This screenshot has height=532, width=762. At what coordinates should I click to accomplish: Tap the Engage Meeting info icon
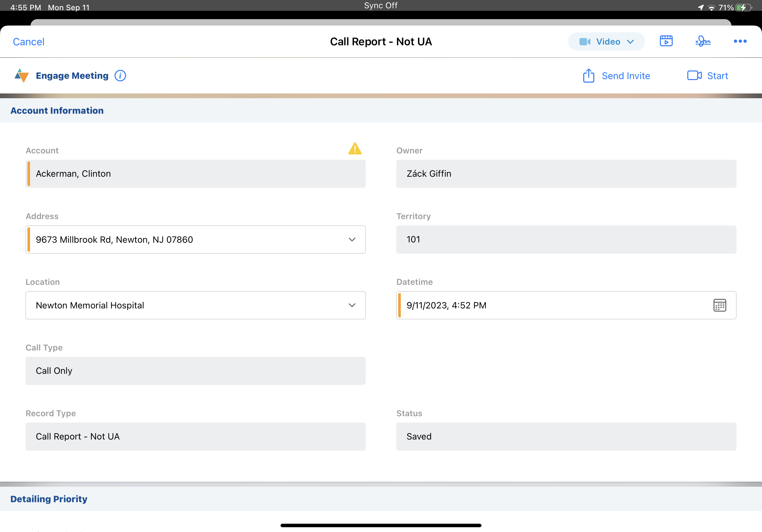point(120,76)
